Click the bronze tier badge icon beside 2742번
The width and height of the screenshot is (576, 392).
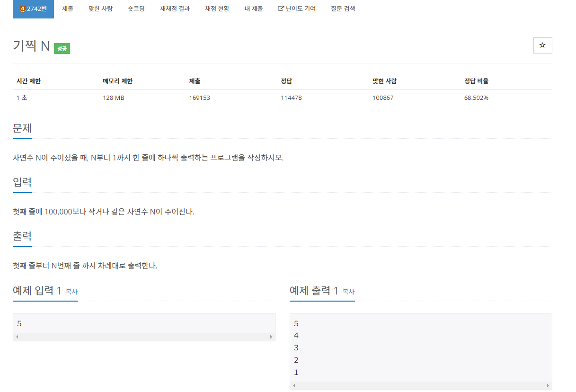(x=22, y=9)
